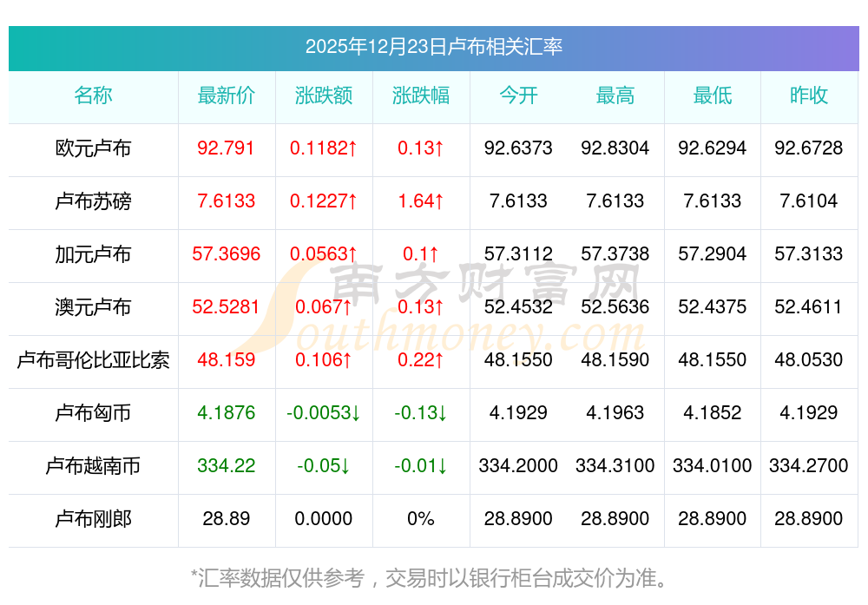The height and width of the screenshot is (605, 868).
Task: Click the 卢布刚郎 row name
Action: point(93,519)
